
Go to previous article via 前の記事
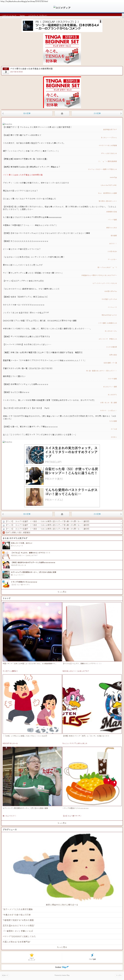pos(27,113)
